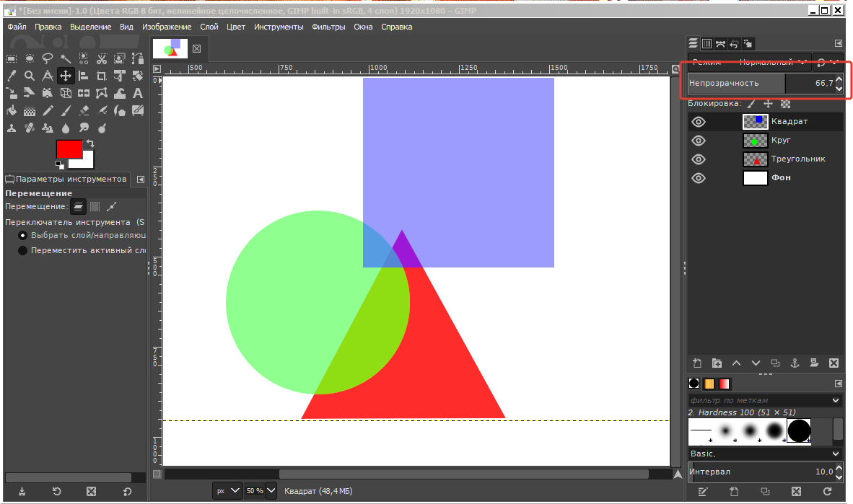Image resolution: width=853 pixels, height=504 pixels.
Task: Click the anchor floating layer icon
Action: pyautogui.click(x=795, y=363)
